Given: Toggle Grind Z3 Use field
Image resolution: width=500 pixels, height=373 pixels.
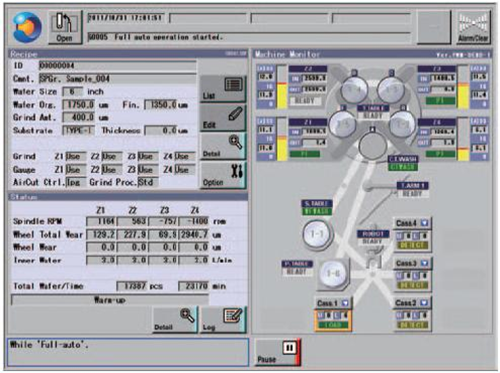Looking at the screenshot, I should pos(148,156).
